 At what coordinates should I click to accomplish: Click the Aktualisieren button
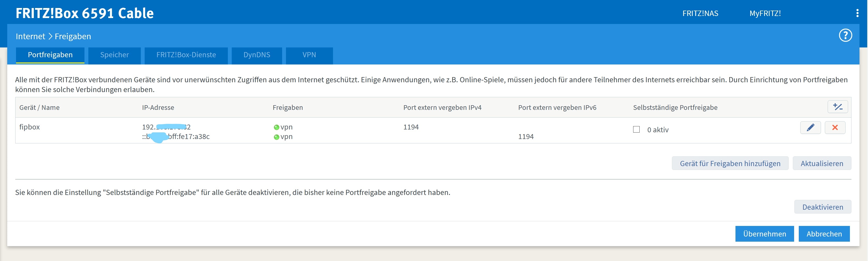822,163
